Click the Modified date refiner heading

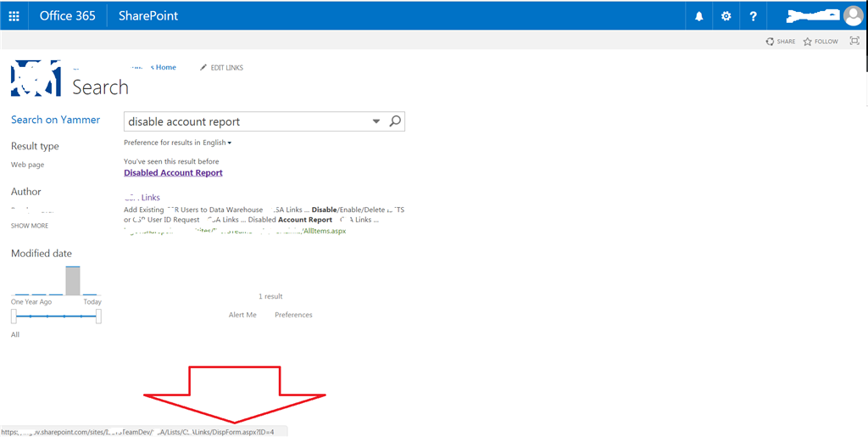[42, 254]
